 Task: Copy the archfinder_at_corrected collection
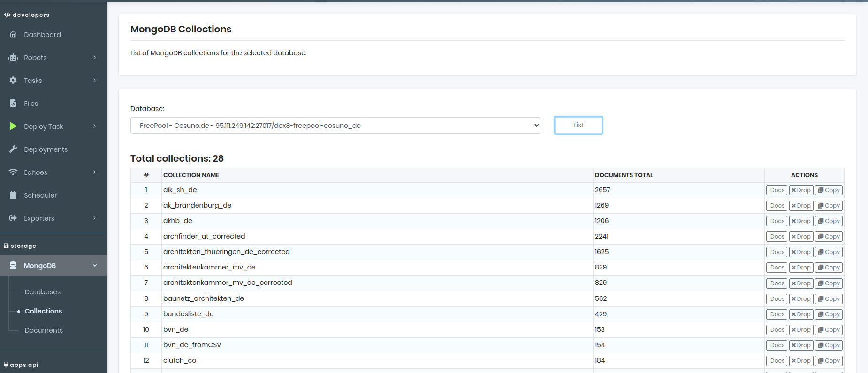click(829, 237)
